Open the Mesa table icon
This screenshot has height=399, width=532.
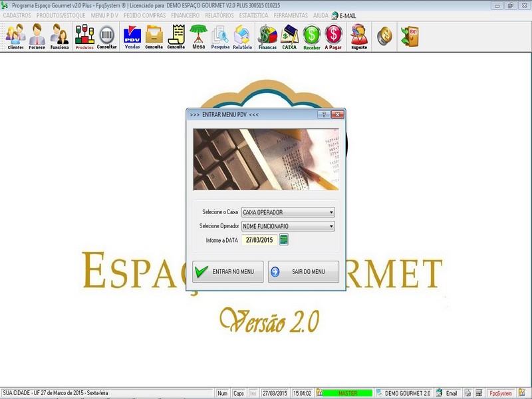(198, 37)
